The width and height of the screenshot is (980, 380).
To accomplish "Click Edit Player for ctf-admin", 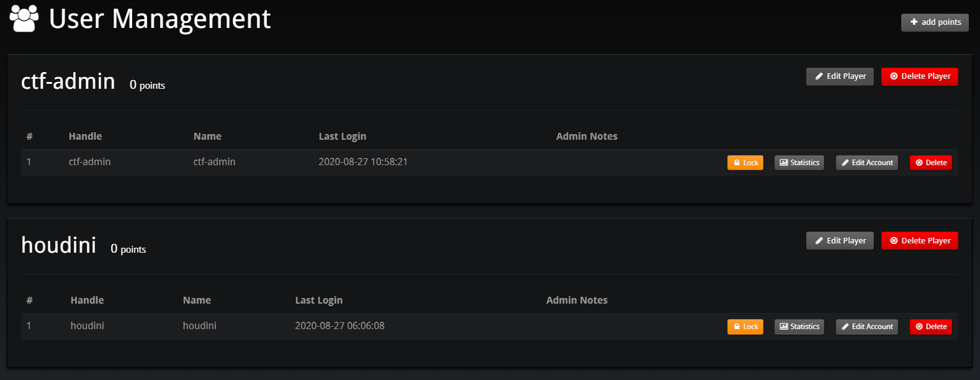I will pyautogui.click(x=840, y=76).
